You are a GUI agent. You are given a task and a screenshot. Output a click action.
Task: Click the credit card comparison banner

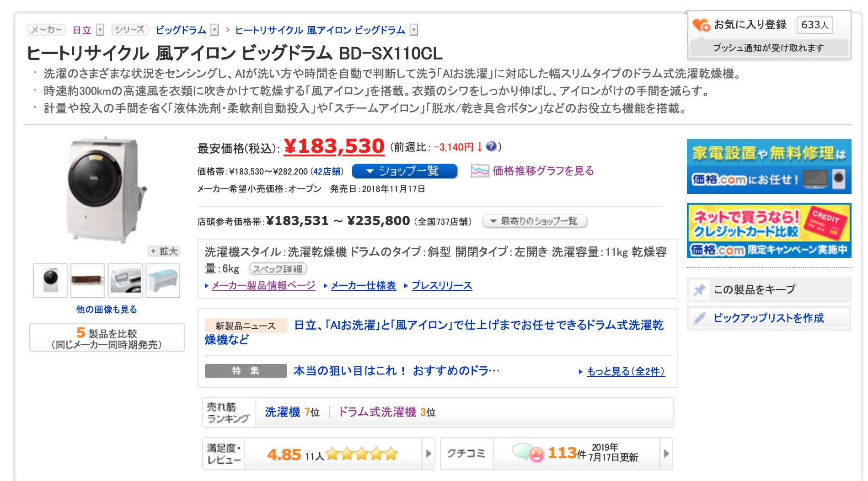click(x=768, y=230)
